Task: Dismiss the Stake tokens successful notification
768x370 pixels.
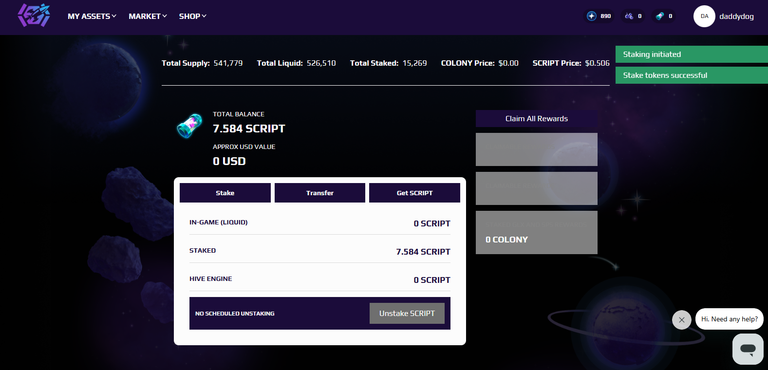Action: [691, 75]
